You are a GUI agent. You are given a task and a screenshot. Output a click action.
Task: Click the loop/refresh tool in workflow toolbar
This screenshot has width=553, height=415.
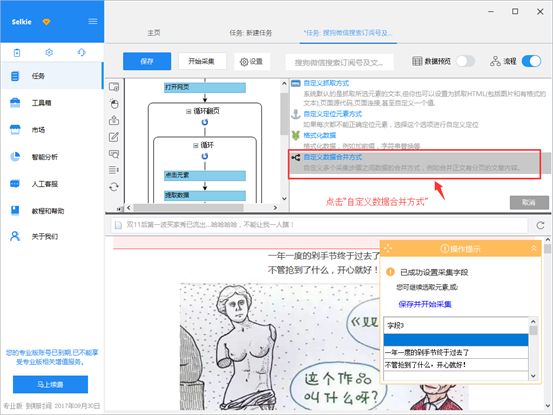[114, 187]
